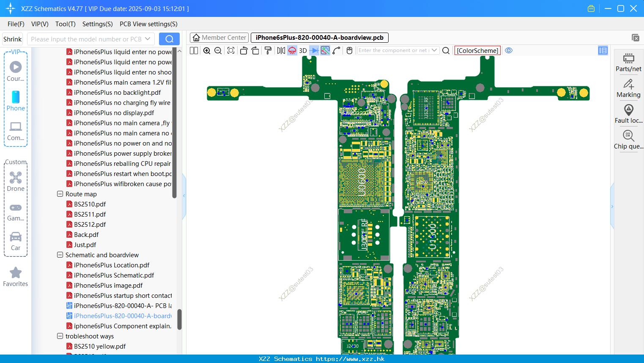The width and height of the screenshot is (644, 363).
Task: Mirror flip the board view
Action: tap(281, 50)
